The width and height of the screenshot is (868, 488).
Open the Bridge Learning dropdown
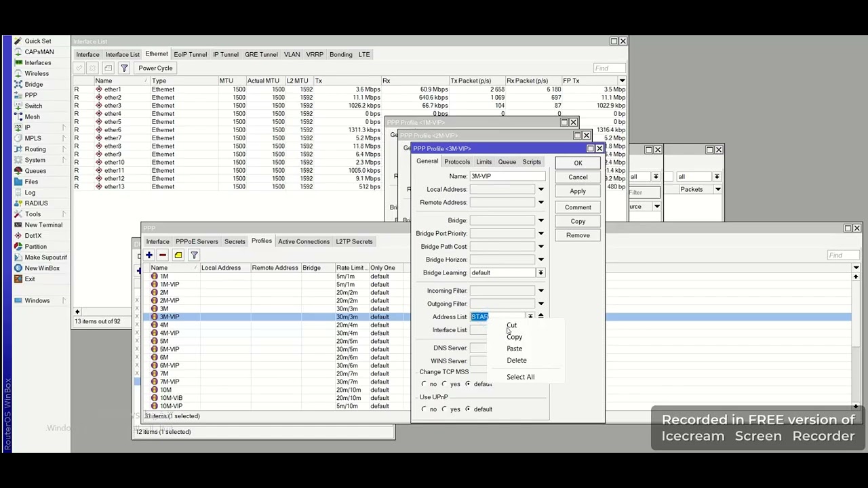(x=540, y=272)
